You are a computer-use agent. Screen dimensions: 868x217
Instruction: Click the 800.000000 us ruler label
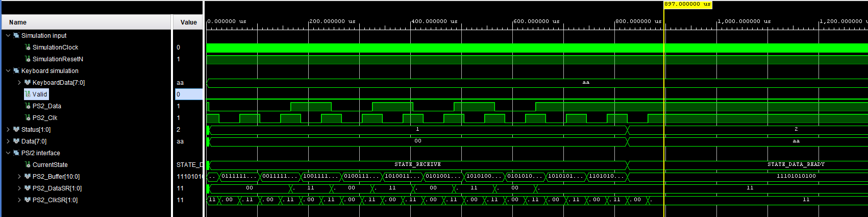[638, 21]
